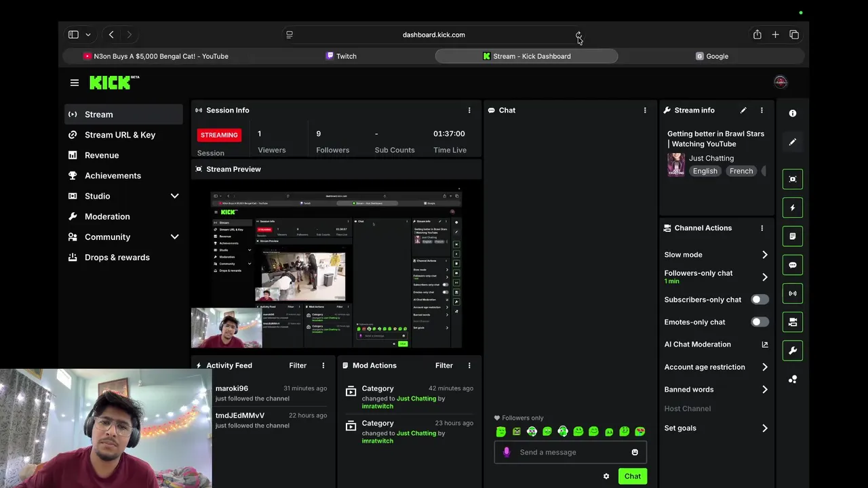Open Activity Feed three-dot menu
This screenshot has width=868, height=488.
323,365
